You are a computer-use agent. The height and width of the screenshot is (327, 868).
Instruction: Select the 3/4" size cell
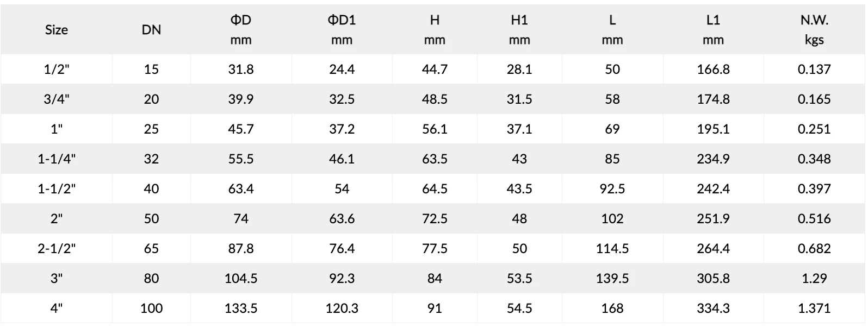click(x=57, y=99)
